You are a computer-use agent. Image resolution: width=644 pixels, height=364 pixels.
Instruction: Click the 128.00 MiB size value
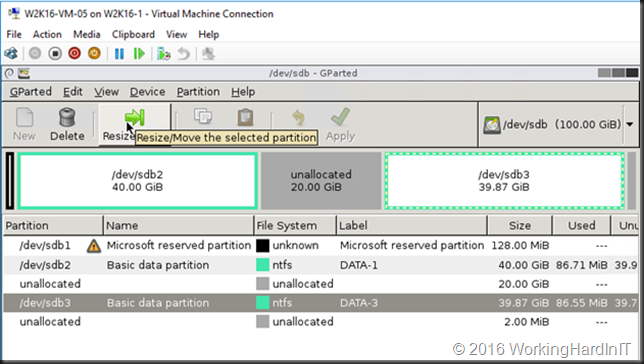coord(520,246)
